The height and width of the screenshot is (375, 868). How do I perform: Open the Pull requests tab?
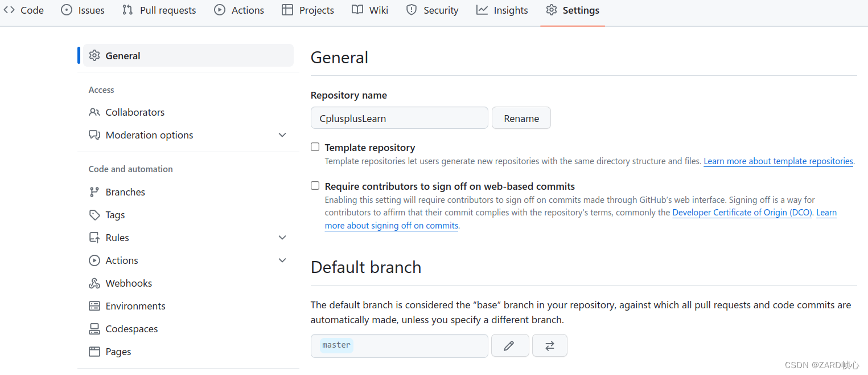pyautogui.click(x=159, y=10)
